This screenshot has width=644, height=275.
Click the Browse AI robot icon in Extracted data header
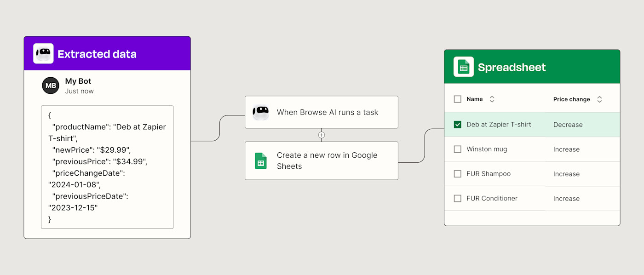click(x=43, y=54)
